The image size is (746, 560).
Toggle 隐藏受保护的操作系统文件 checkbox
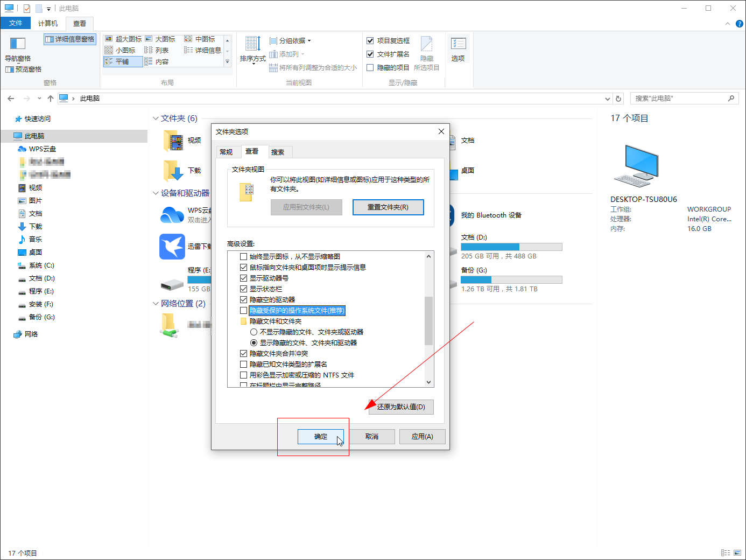tap(244, 311)
